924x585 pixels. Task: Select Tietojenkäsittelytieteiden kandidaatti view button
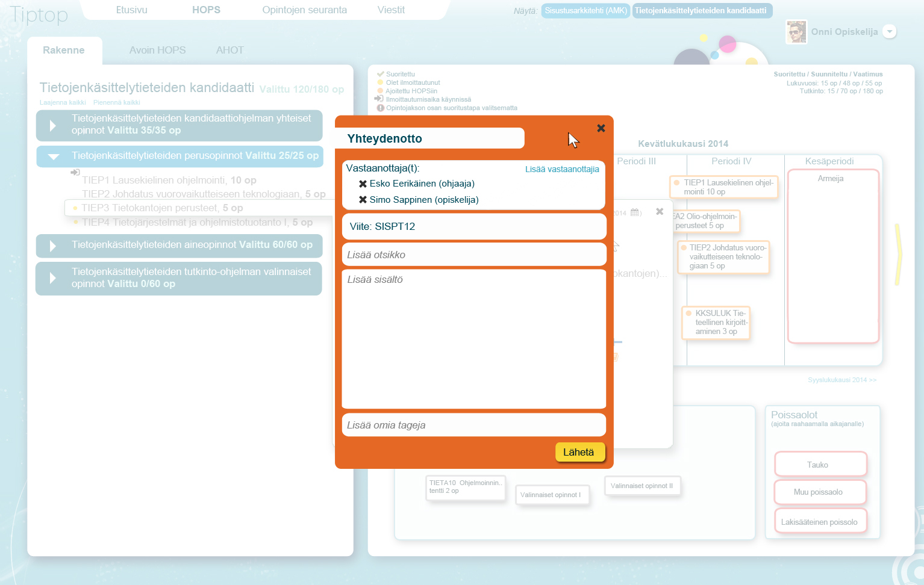[701, 11]
